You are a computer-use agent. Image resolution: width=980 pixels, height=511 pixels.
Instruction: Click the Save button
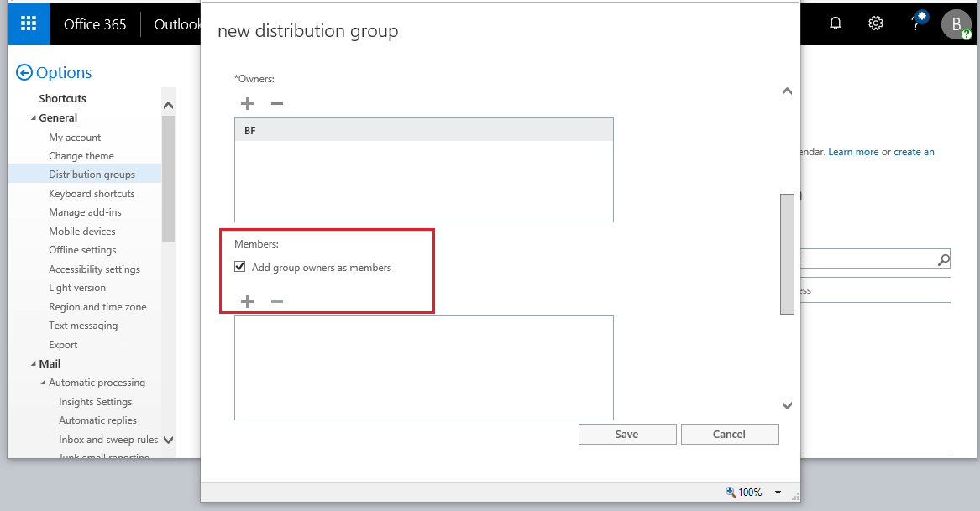[x=626, y=434]
